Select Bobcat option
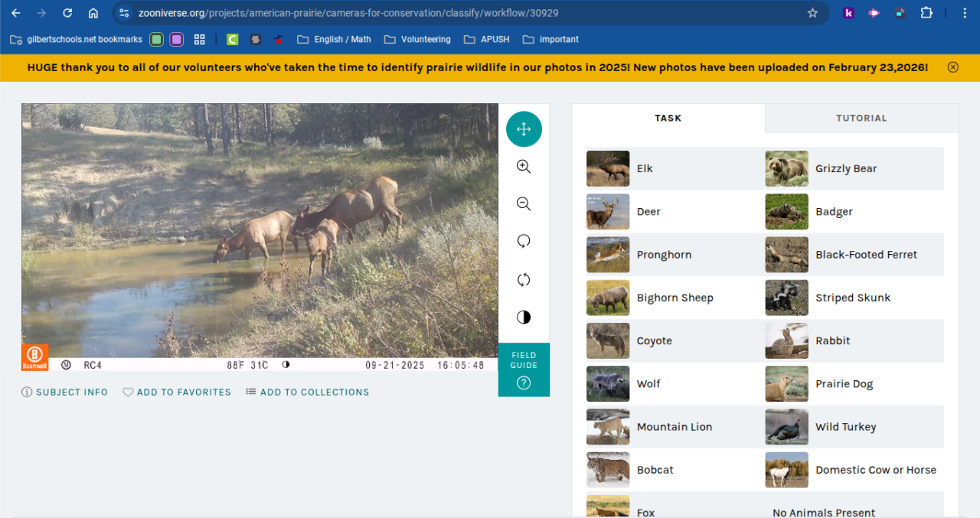 pyautogui.click(x=675, y=470)
